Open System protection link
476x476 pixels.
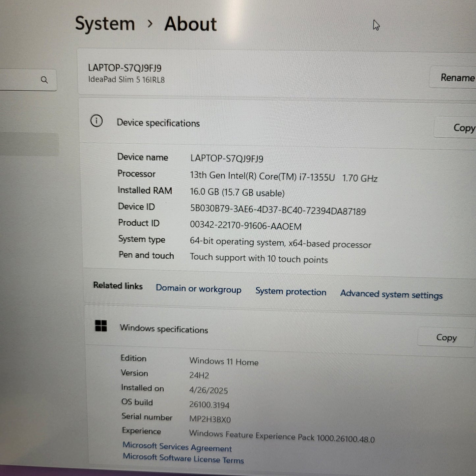click(291, 292)
